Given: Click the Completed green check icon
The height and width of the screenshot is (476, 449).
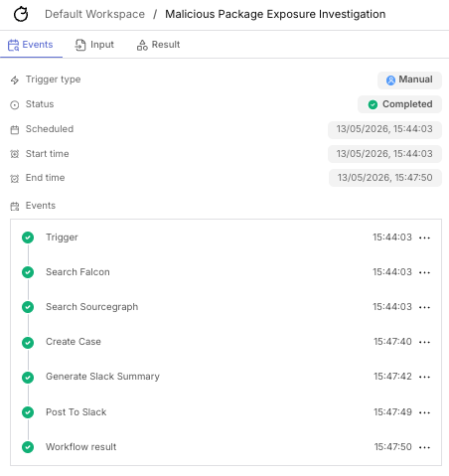Looking at the screenshot, I should click(x=373, y=104).
